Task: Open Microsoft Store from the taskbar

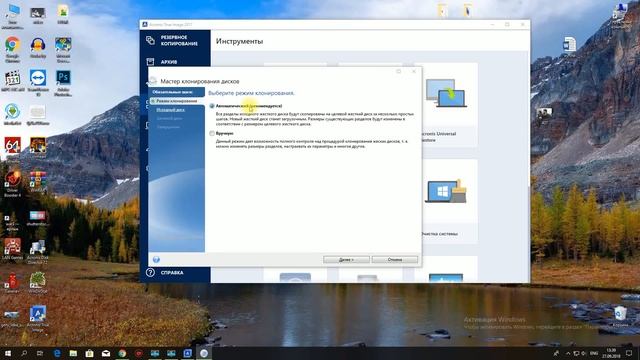Action: 89,353
